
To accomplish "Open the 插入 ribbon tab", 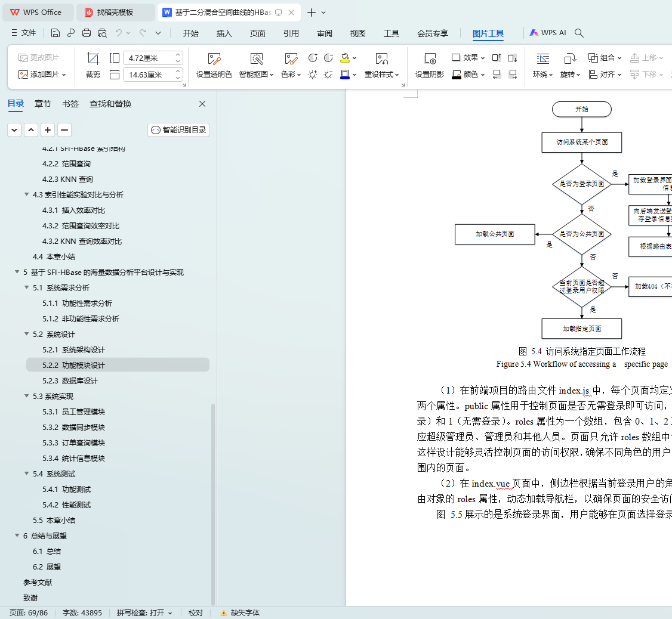I will coord(224,33).
